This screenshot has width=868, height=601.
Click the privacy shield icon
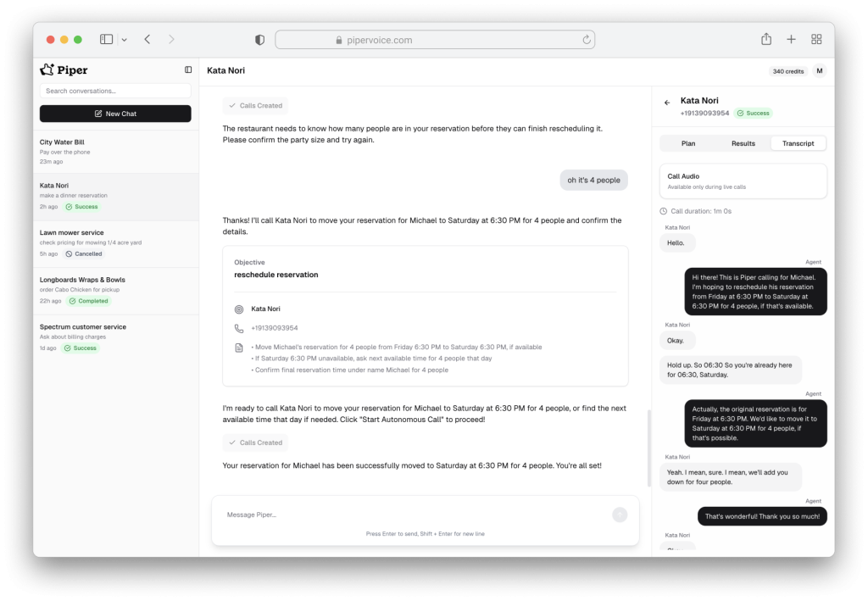coord(260,40)
